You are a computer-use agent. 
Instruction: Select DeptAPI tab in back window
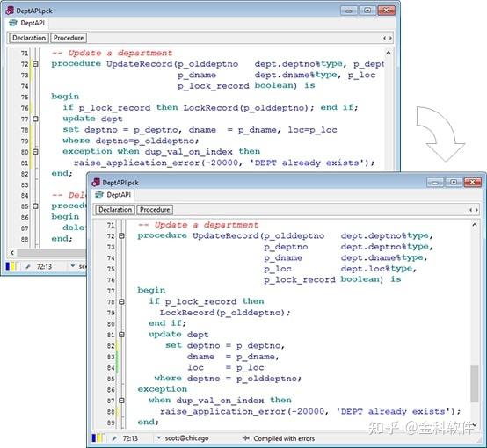pos(27,23)
